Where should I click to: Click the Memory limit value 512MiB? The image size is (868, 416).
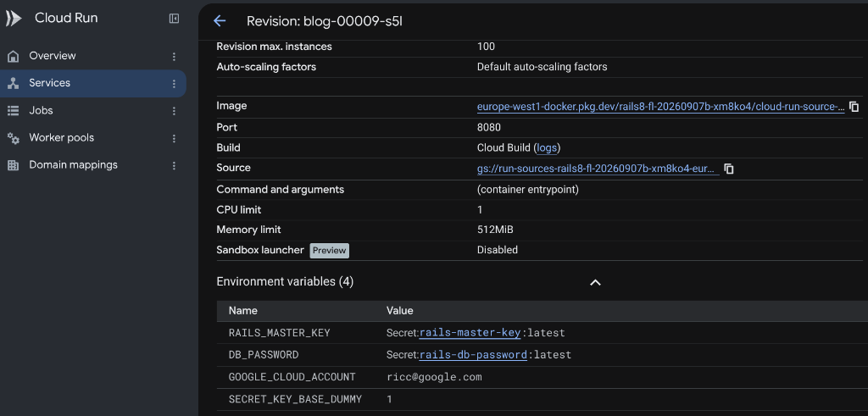[495, 230]
